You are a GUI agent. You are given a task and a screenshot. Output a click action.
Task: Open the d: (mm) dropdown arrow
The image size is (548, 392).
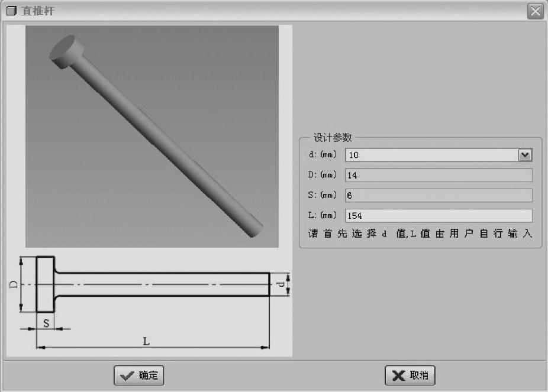(x=524, y=155)
